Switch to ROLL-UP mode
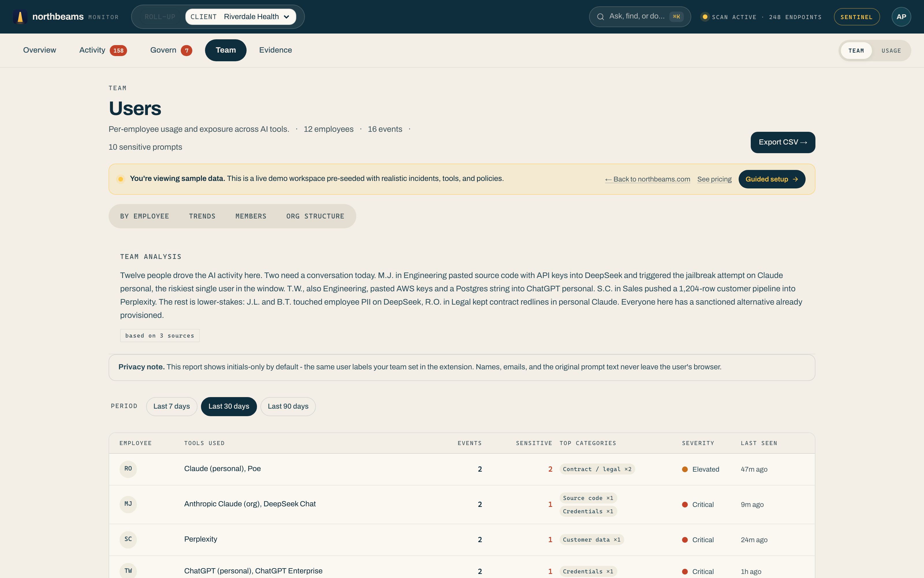Image resolution: width=924 pixels, height=578 pixels. point(160,17)
